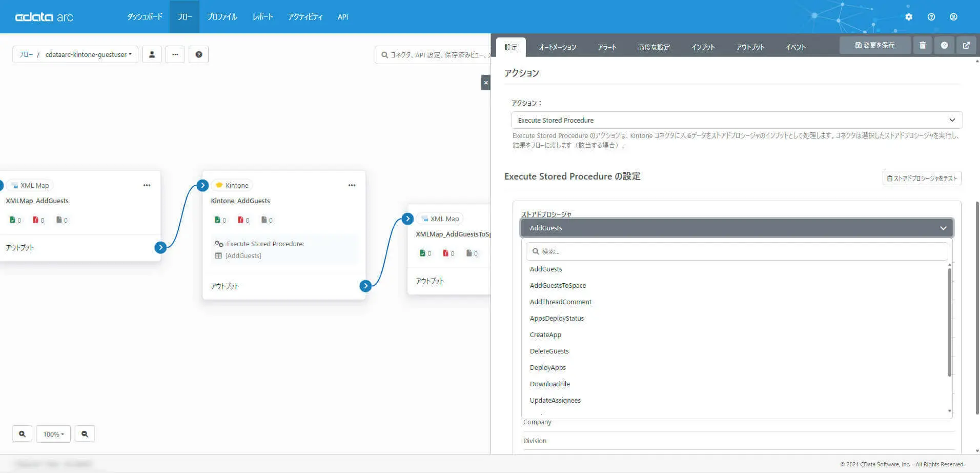Switch to the オートメーション tab
The width and height of the screenshot is (980, 473).
(558, 47)
